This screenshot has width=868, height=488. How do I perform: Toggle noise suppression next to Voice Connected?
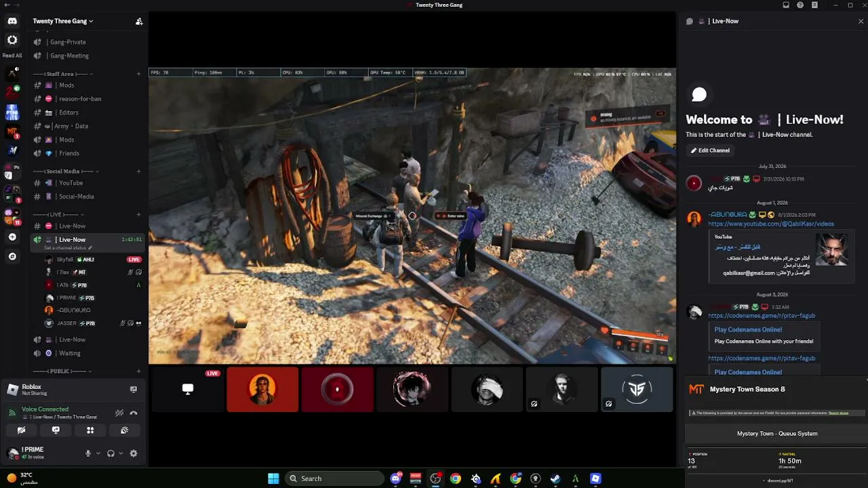point(119,413)
